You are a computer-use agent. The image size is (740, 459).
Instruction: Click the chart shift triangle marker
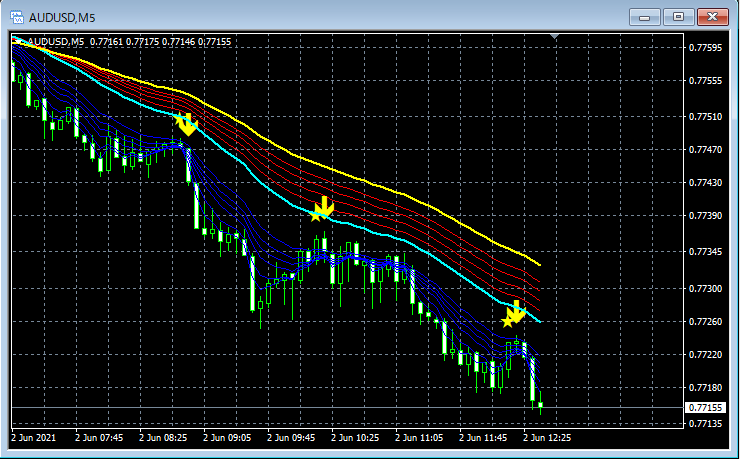point(555,36)
